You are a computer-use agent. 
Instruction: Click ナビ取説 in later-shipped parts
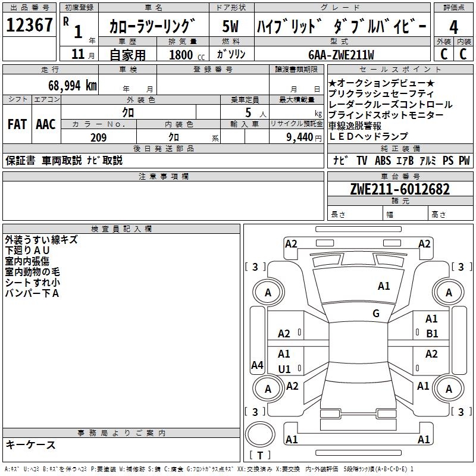pyautogui.click(x=105, y=160)
